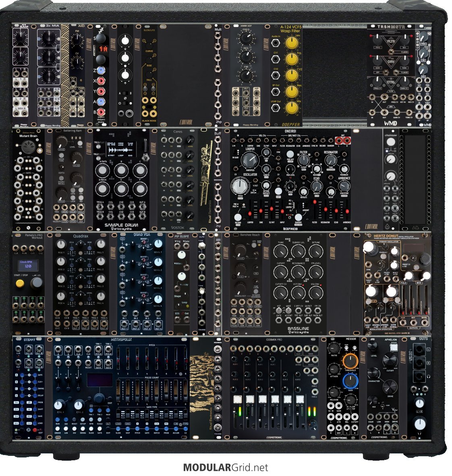Select the headphone jack on OUTS

tap(419, 377)
